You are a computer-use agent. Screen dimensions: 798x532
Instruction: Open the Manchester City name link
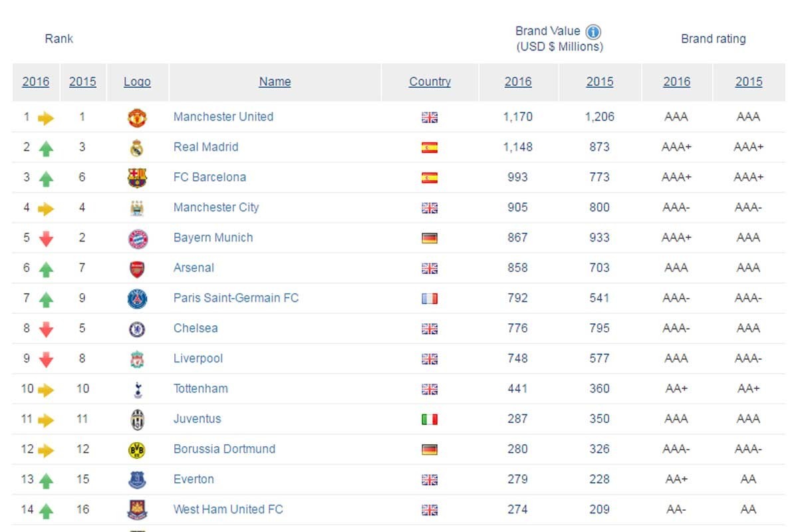pos(216,207)
